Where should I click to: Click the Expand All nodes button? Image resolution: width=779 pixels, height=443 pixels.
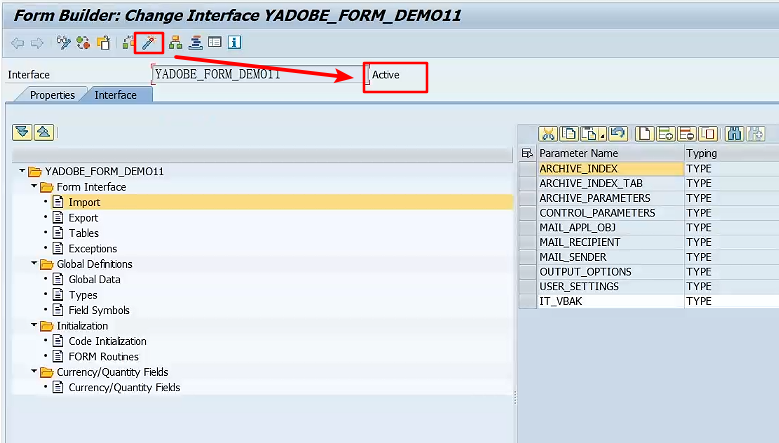22,133
